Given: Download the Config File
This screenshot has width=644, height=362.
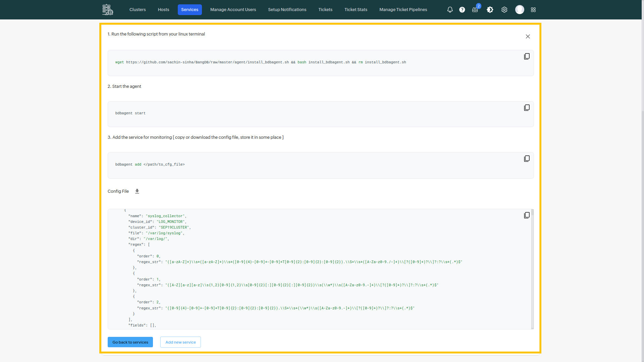Looking at the screenshot, I should coord(137,191).
